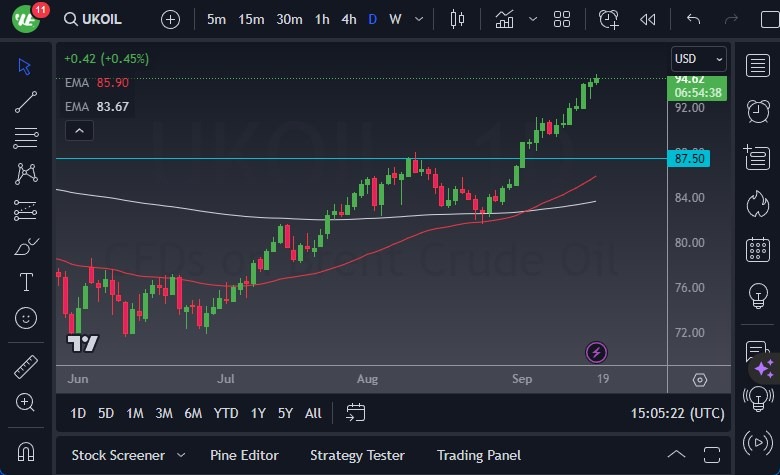Select the 1Y date range
The image size is (780, 475).
point(258,413)
